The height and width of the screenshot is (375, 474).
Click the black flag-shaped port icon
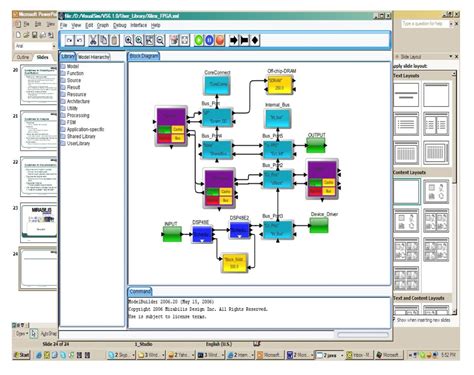(x=244, y=40)
